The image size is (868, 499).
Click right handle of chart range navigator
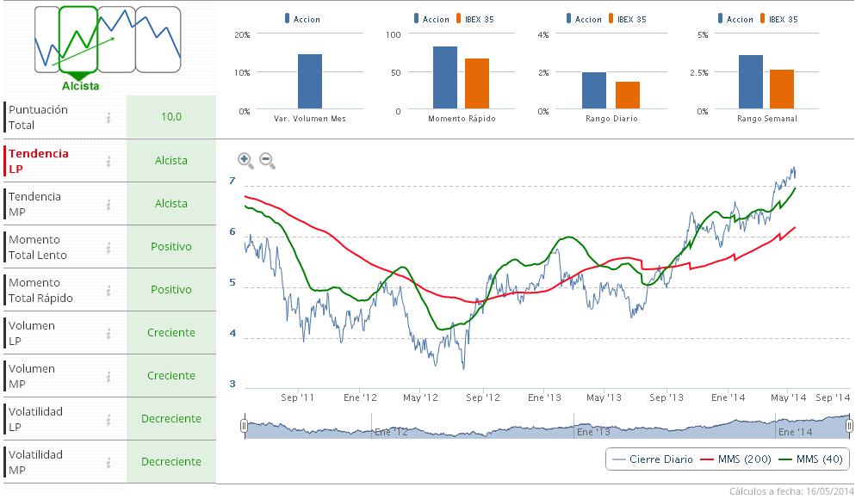tap(850, 425)
